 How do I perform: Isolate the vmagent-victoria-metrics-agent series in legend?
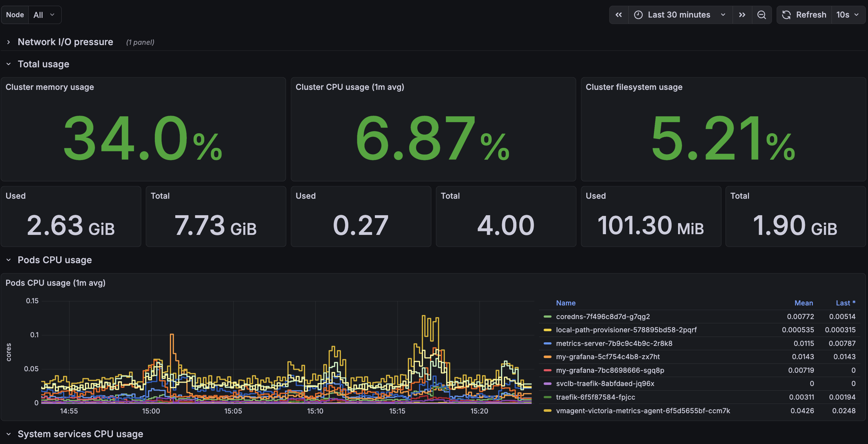(x=643, y=411)
